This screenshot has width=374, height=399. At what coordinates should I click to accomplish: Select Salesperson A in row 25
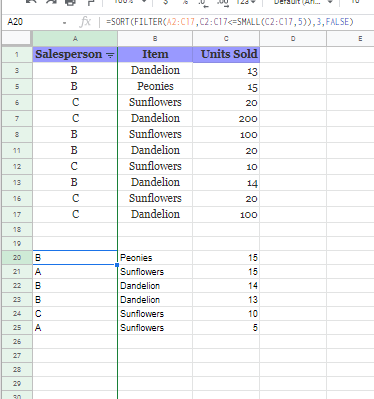(75, 327)
